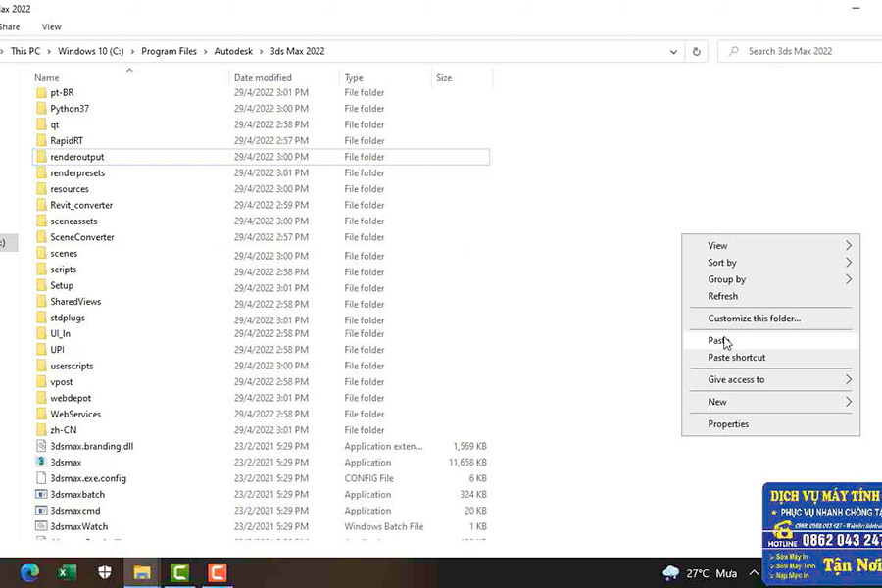This screenshot has height=588, width=882.
Task: Select the SharedViews folder name
Action: click(x=75, y=301)
